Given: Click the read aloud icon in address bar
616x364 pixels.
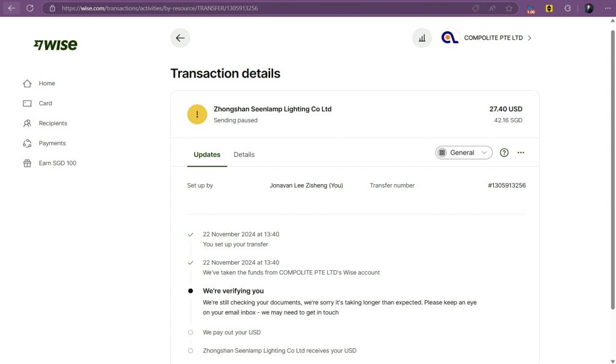Looking at the screenshot, I should (x=492, y=8).
